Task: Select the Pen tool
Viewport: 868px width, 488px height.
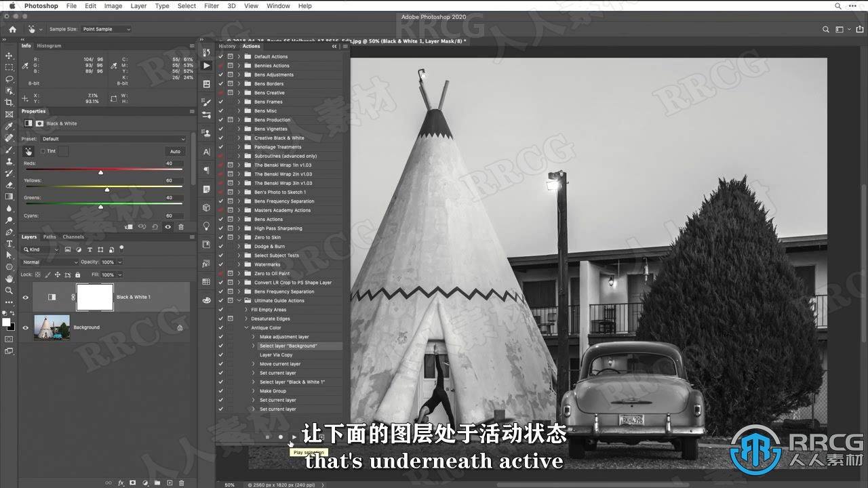Action: [x=9, y=232]
